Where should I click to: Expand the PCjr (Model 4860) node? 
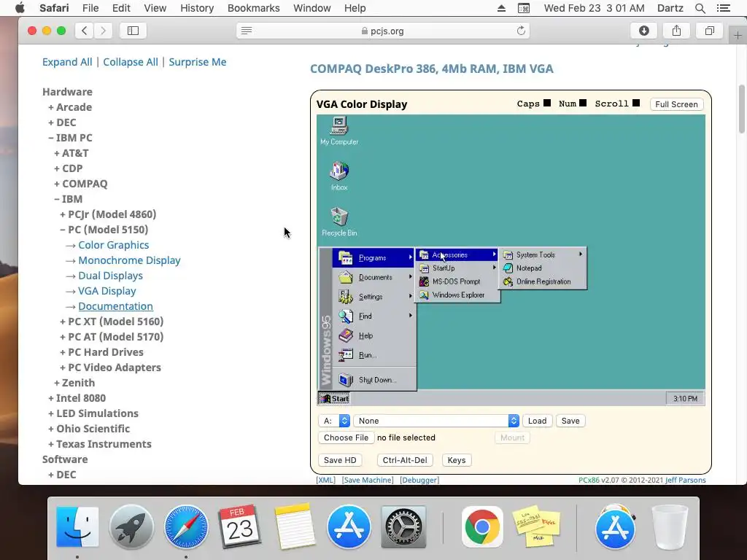108,214
